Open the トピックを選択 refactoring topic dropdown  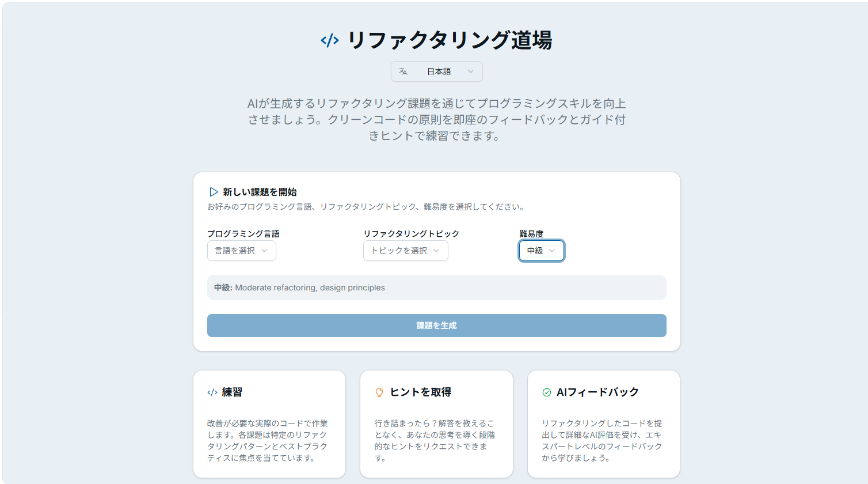(x=406, y=251)
